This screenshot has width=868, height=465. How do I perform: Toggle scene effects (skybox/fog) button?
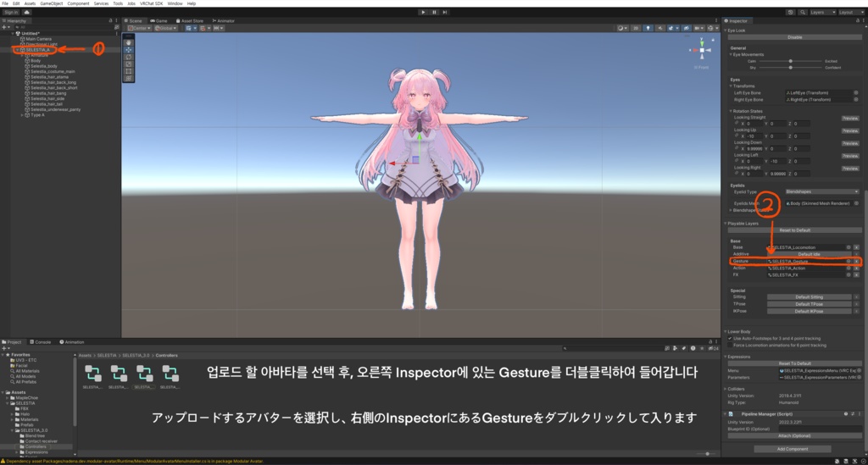[671, 28]
